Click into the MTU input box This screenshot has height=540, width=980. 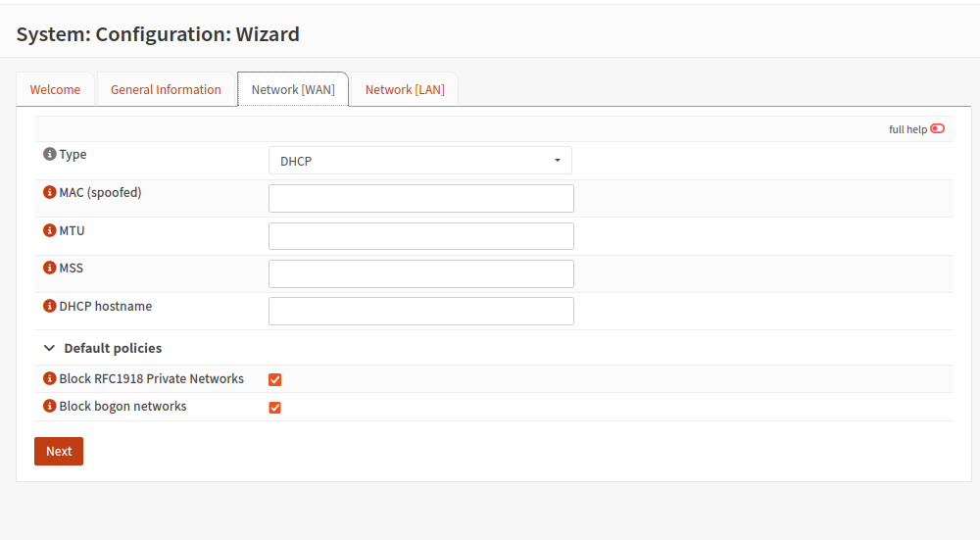[420, 236]
